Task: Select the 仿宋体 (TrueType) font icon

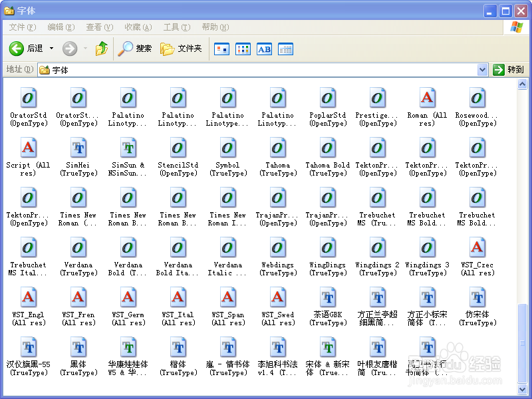Action: (x=477, y=298)
